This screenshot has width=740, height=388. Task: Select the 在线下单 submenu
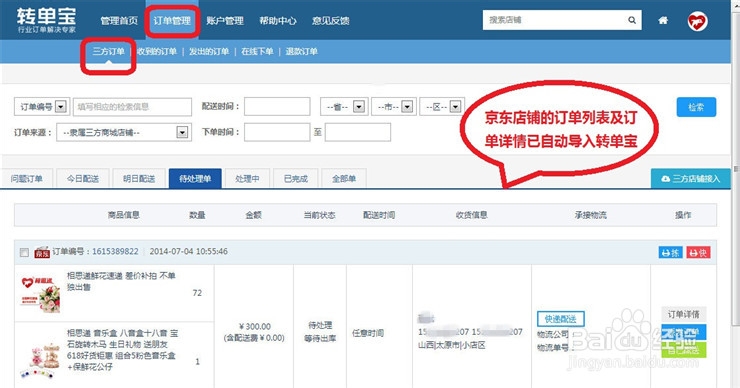point(257,51)
